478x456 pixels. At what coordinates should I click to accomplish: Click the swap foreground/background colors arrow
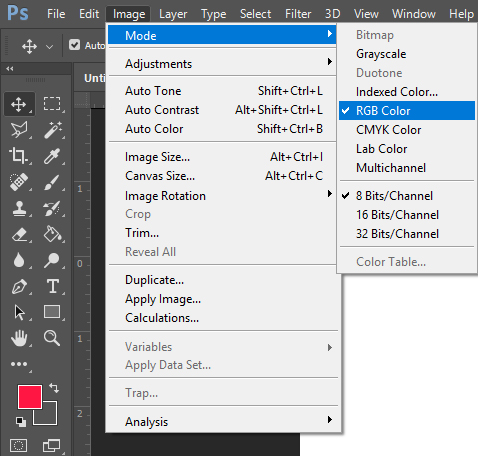(54, 388)
